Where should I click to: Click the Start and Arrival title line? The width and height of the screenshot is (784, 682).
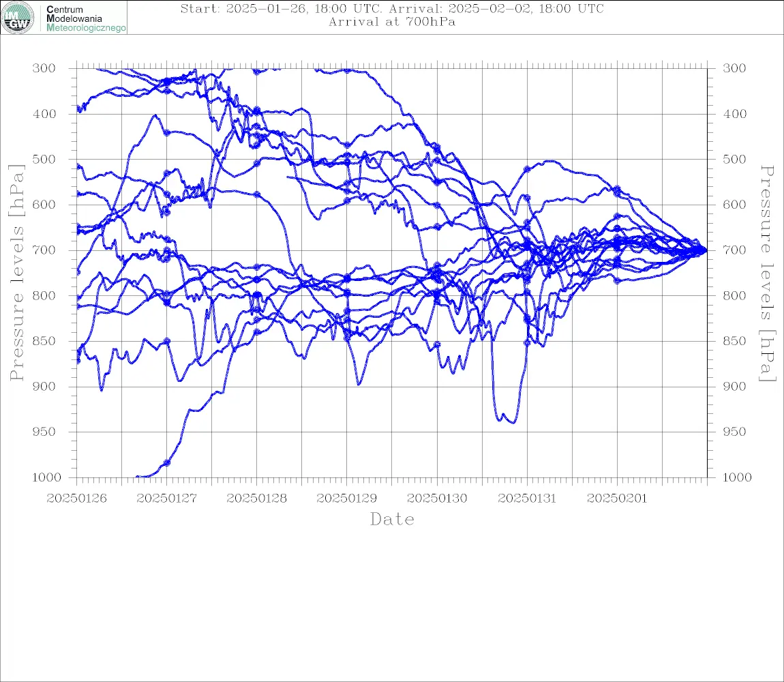[x=392, y=8]
